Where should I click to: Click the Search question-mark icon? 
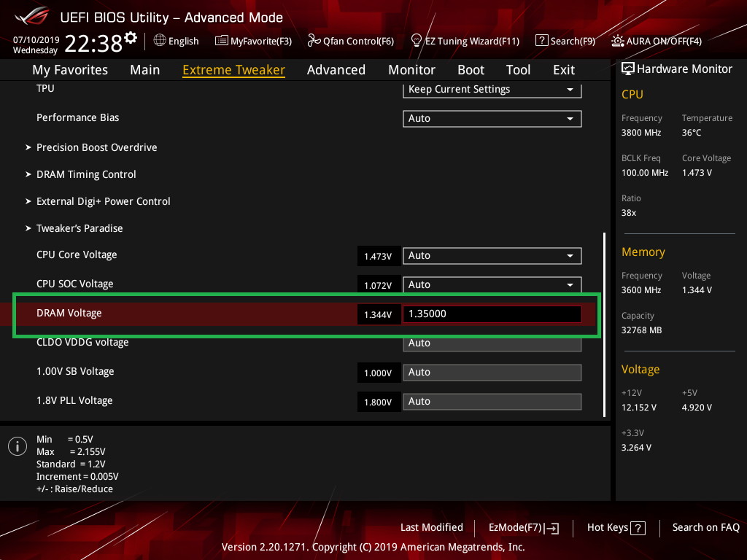point(542,41)
